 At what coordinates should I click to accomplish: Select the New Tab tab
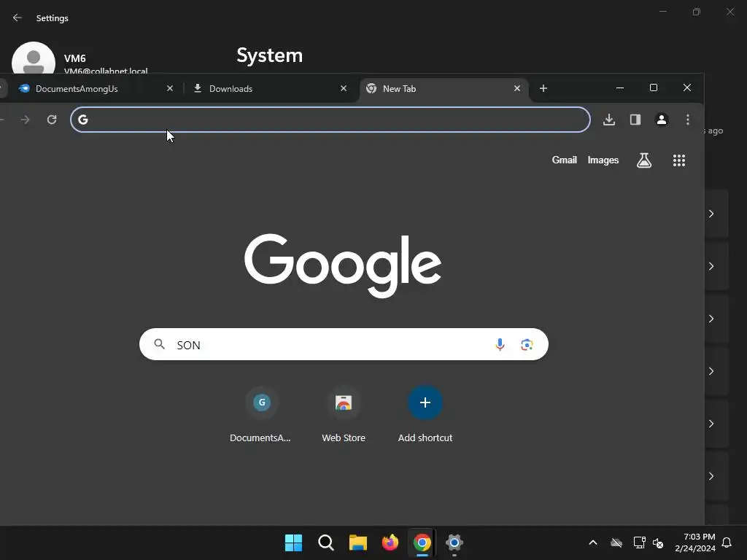coord(443,88)
